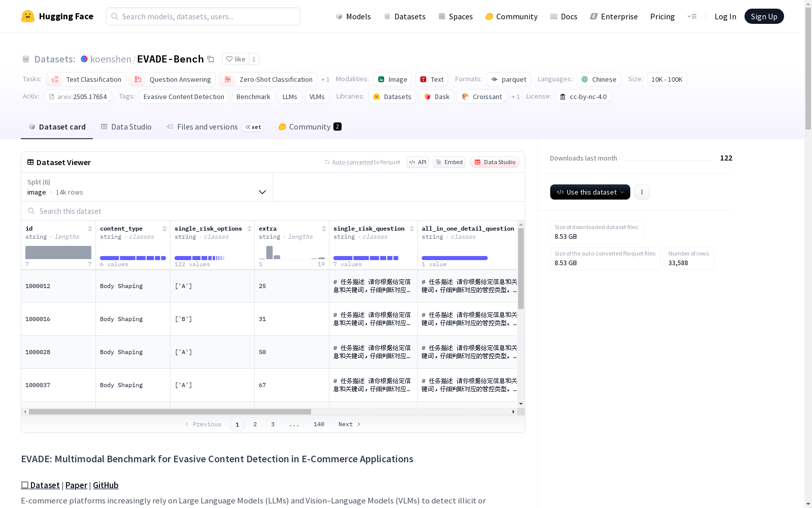Filter by Text modality tag
The image size is (812, 508).
click(431, 79)
